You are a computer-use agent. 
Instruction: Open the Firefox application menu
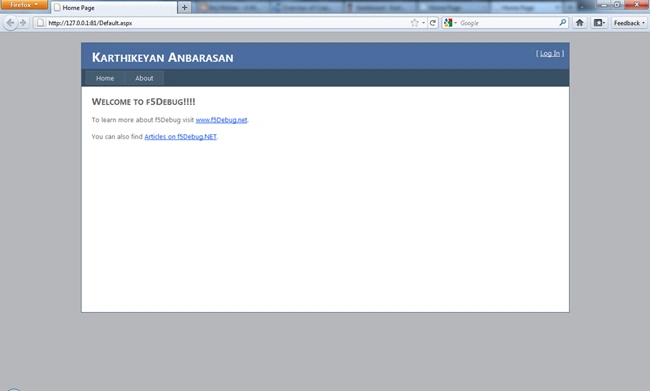coord(24,5)
